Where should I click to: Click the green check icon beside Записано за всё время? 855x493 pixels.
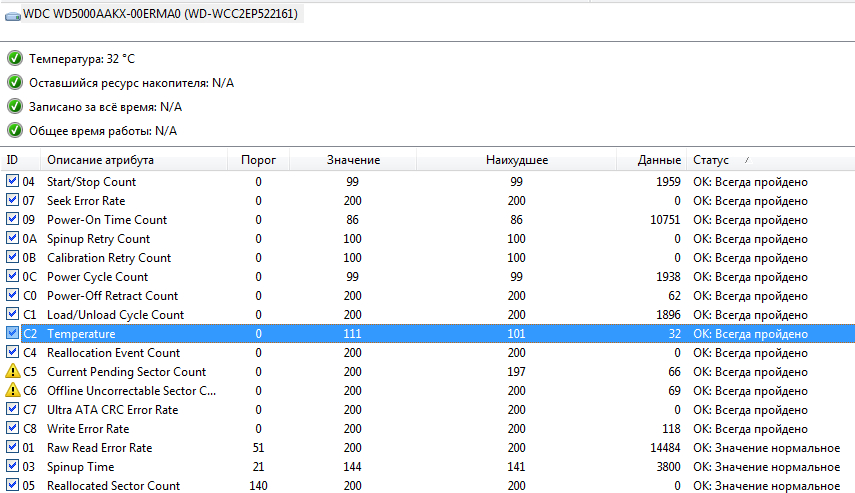click(15, 106)
